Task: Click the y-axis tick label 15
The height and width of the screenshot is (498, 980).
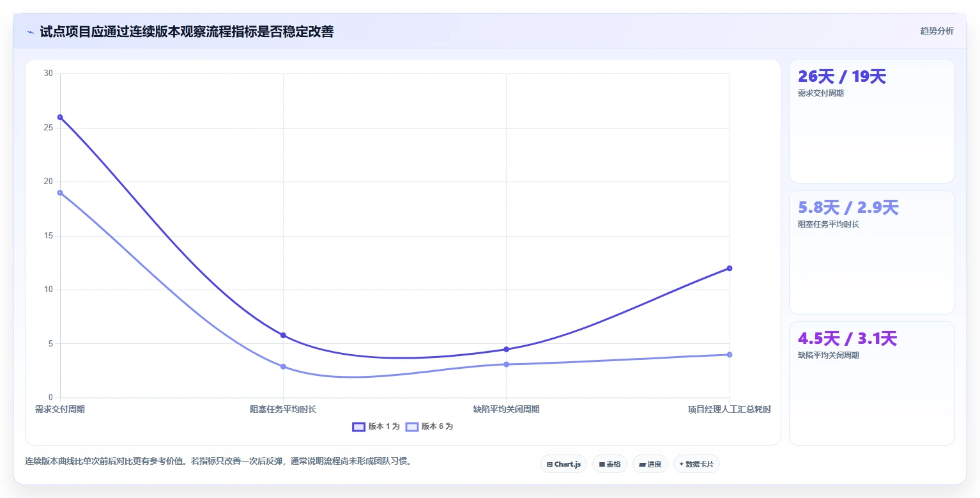Action: click(49, 236)
